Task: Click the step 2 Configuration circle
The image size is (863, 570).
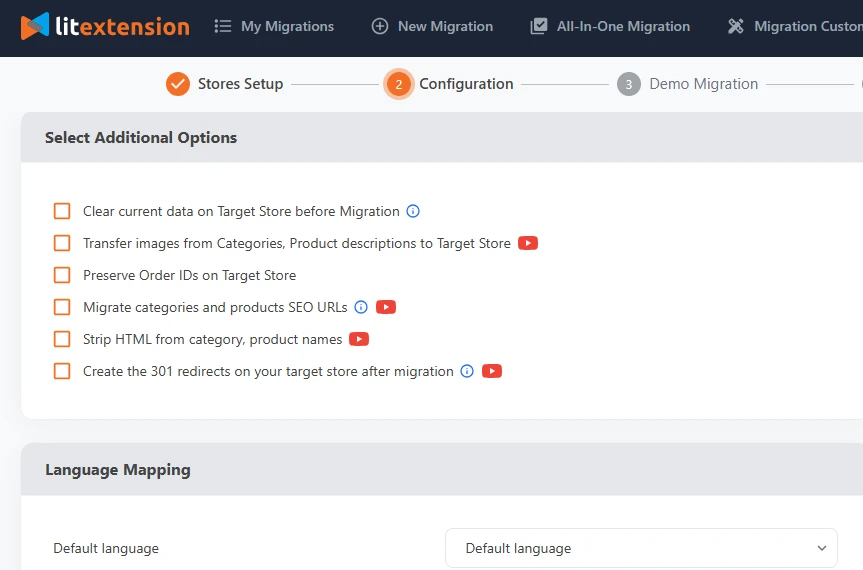Action: (398, 84)
